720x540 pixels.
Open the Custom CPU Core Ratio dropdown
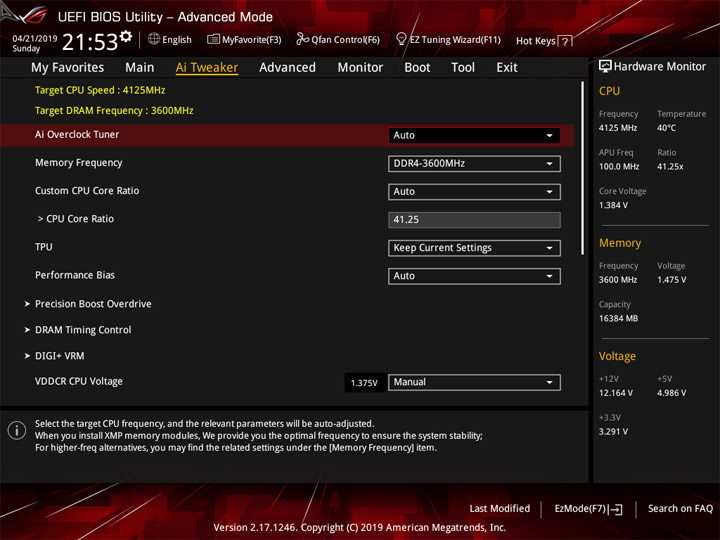click(x=474, y=191)
